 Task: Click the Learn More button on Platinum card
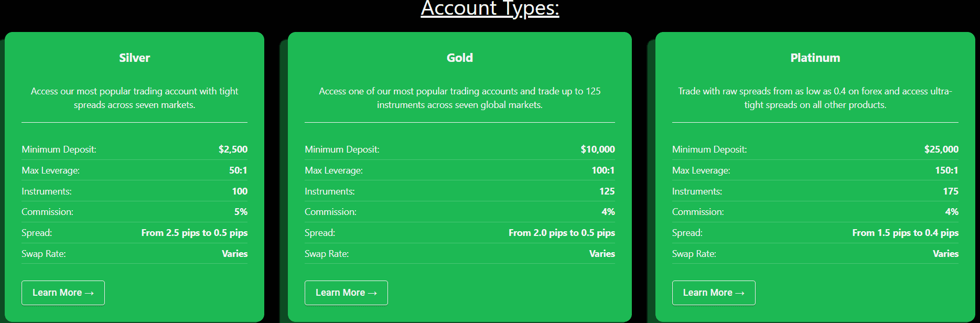[x=713, y=293]
